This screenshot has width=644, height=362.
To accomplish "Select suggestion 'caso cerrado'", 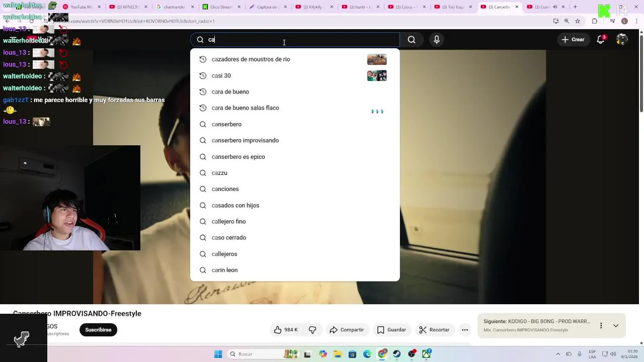I will point(295,237).
